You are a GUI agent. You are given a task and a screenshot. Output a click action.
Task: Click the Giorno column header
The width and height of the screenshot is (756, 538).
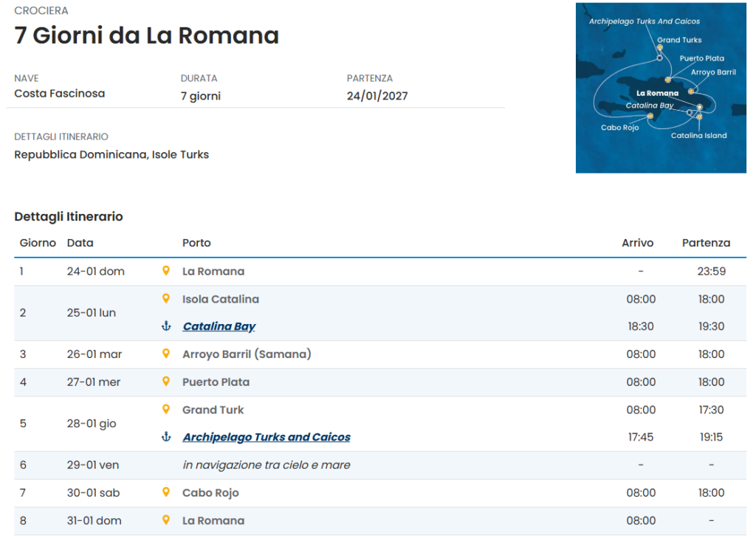(38, 243)
